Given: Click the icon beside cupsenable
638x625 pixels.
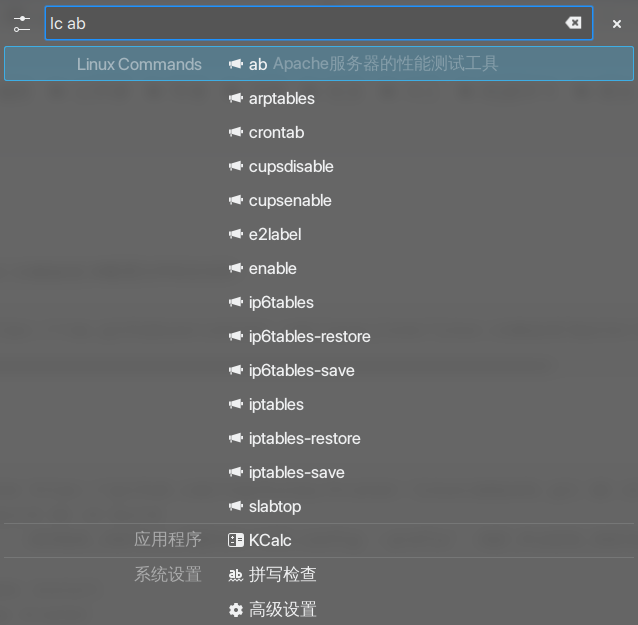Looking at the screenshot, I should (236, 200).
